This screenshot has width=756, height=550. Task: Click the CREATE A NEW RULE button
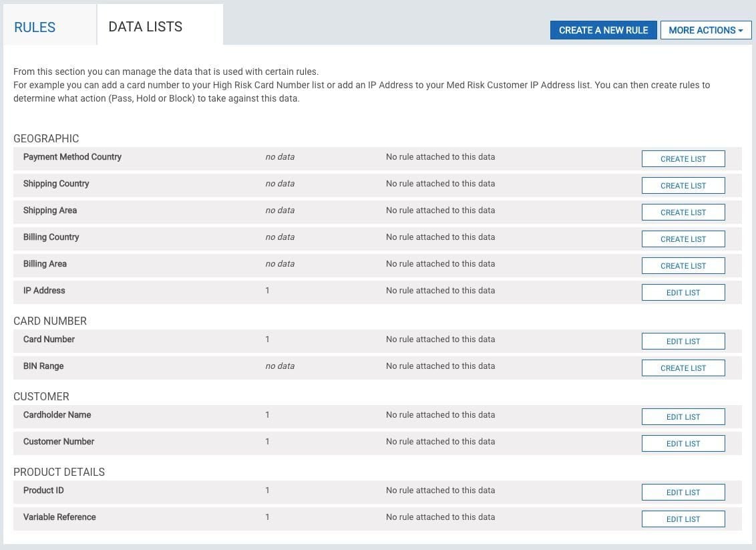pyautogui.click(x=603, y=30)
